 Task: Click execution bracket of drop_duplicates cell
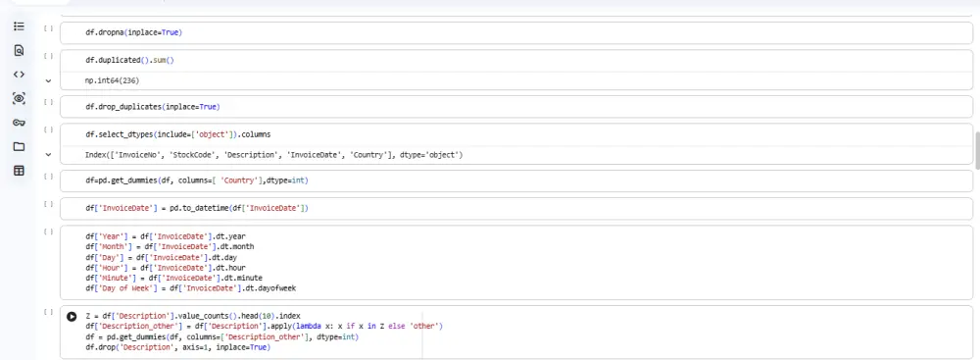coord(48,102)
